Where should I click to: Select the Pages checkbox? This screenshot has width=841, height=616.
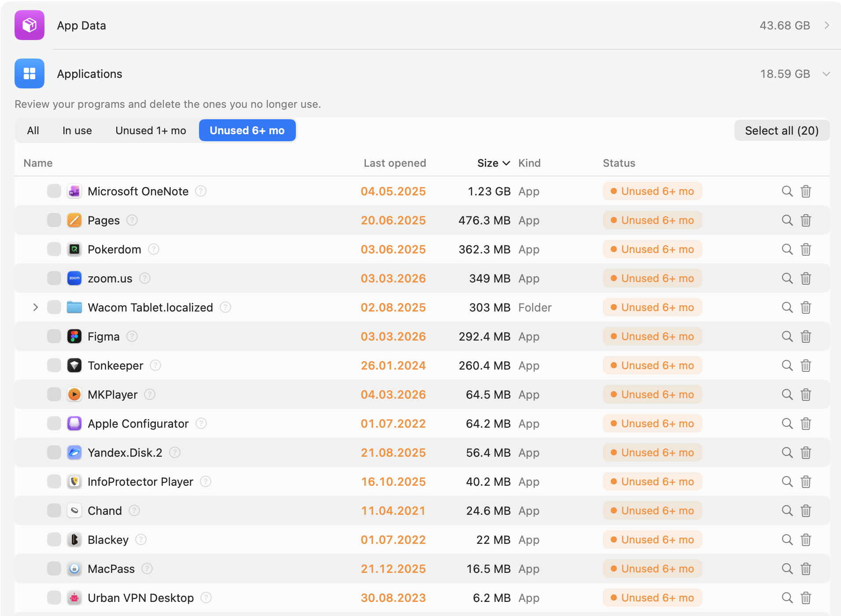pos(54,220)
